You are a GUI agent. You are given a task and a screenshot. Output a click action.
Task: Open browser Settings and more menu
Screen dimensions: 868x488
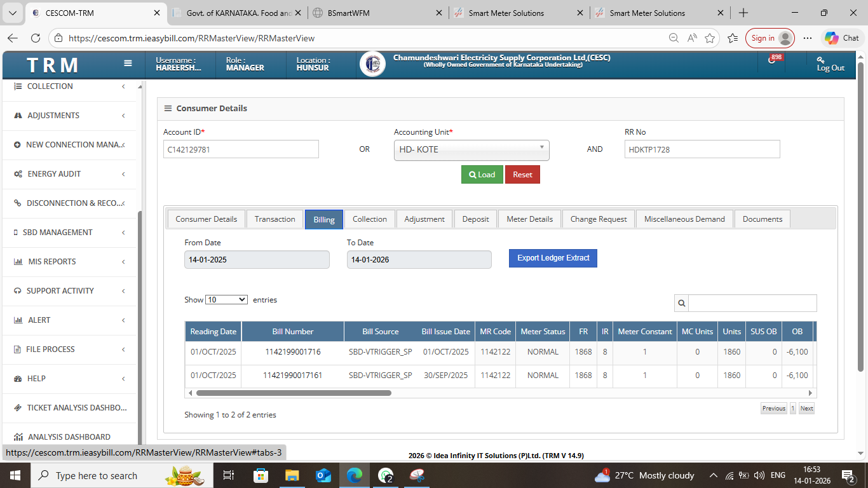[x=808, y=38]
